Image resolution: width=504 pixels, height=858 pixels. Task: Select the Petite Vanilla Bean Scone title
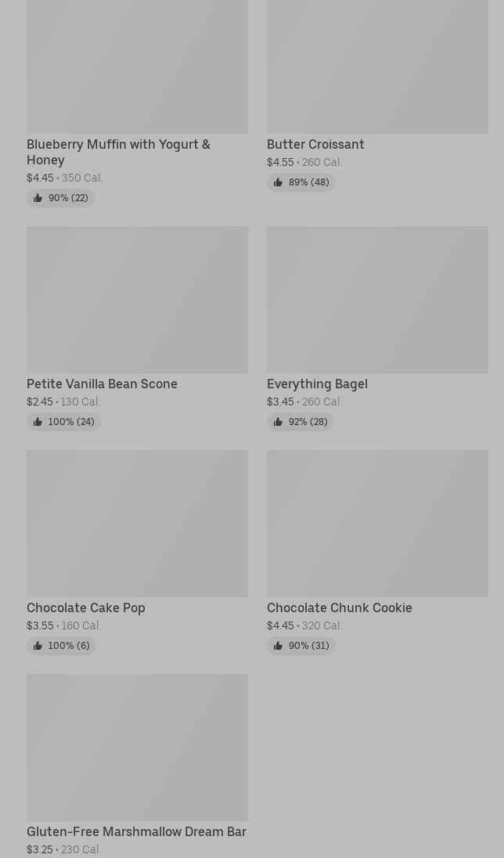[102, 384]
